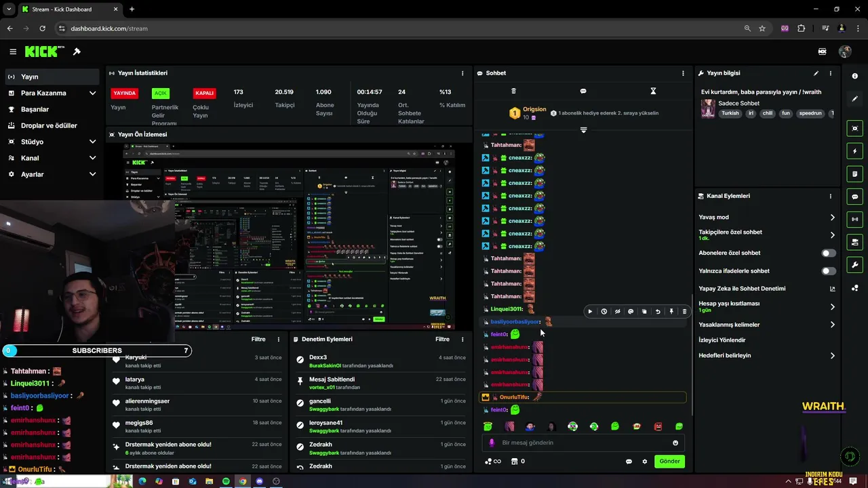The height and width of the screenshot is (488, 868).
Task: Open Spotify from the taskbar
Action: point(226,481)
